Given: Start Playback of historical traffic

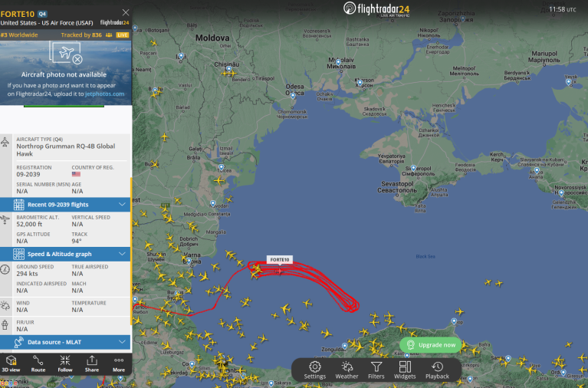Looking at the screenshot, I should 437,370.
